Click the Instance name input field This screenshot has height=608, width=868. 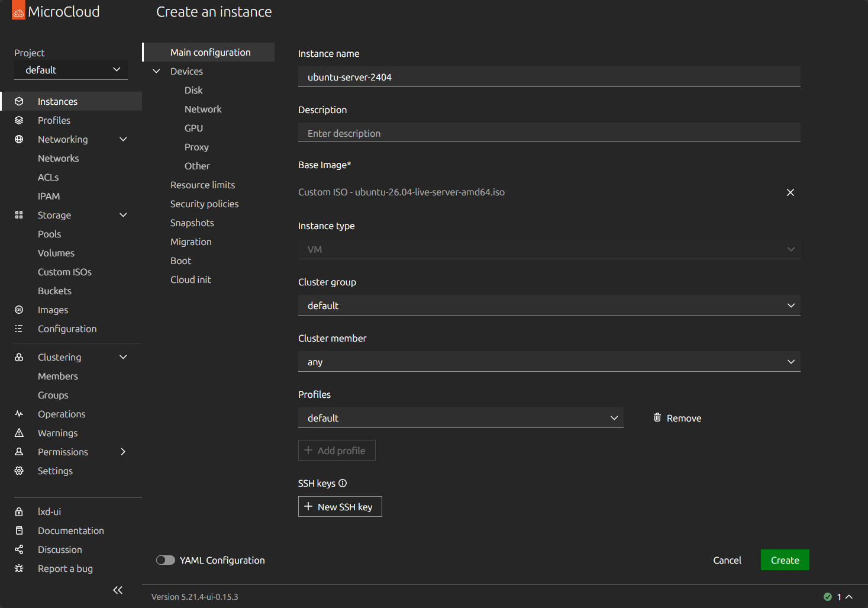point(549,77)
